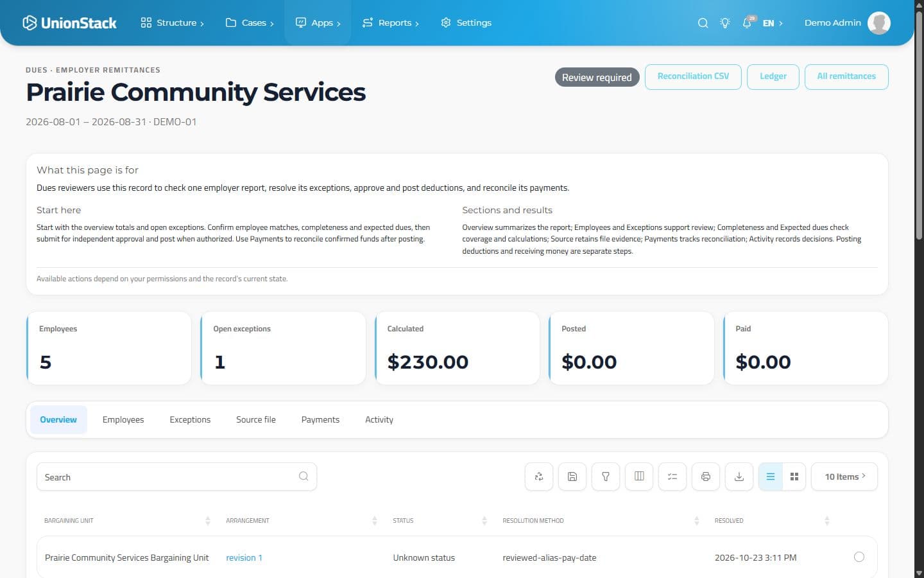Open the Payments tab

point(320,420)
